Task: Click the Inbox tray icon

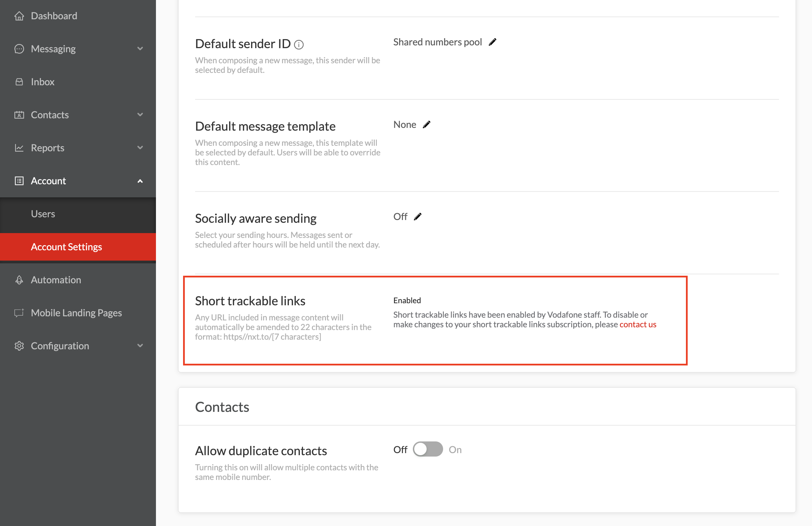Action: point(19,82)
